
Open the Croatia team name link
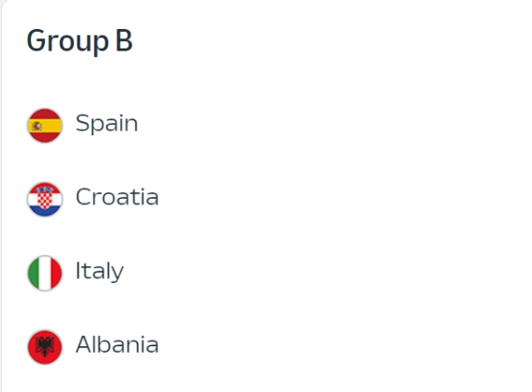click(117, 197)
